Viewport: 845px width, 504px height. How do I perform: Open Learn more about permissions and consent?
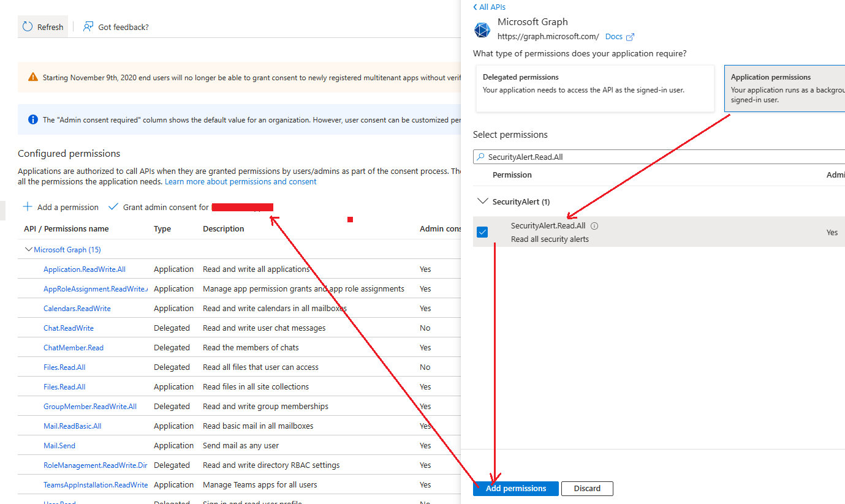coord(241,182)
